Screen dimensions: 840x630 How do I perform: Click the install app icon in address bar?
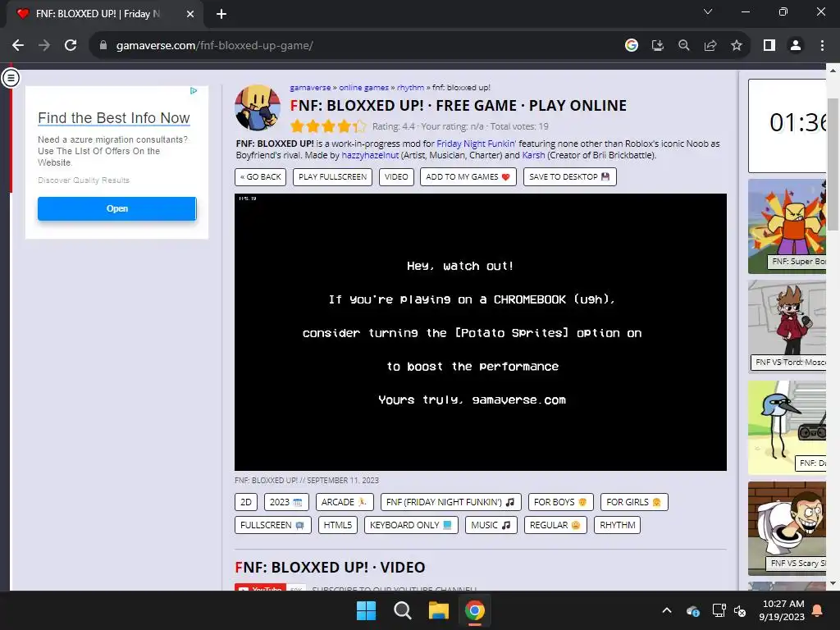click(658, 46)
